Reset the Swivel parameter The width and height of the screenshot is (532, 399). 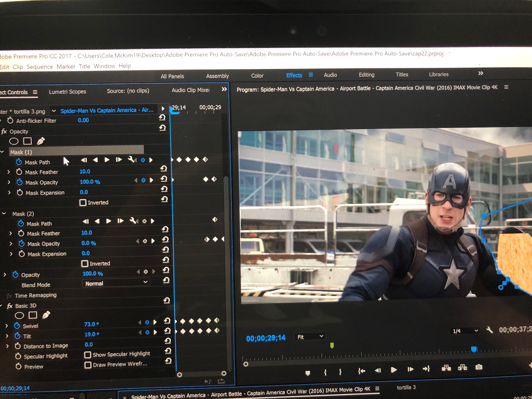[x=167, y=321]
